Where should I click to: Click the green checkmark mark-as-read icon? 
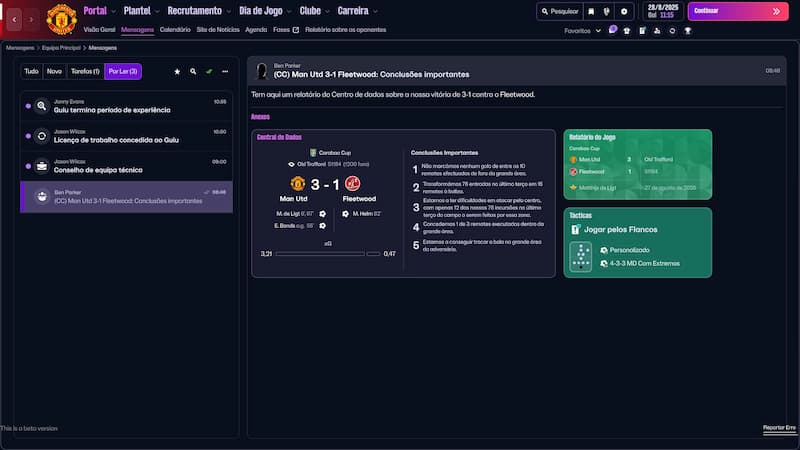[209, 72]
